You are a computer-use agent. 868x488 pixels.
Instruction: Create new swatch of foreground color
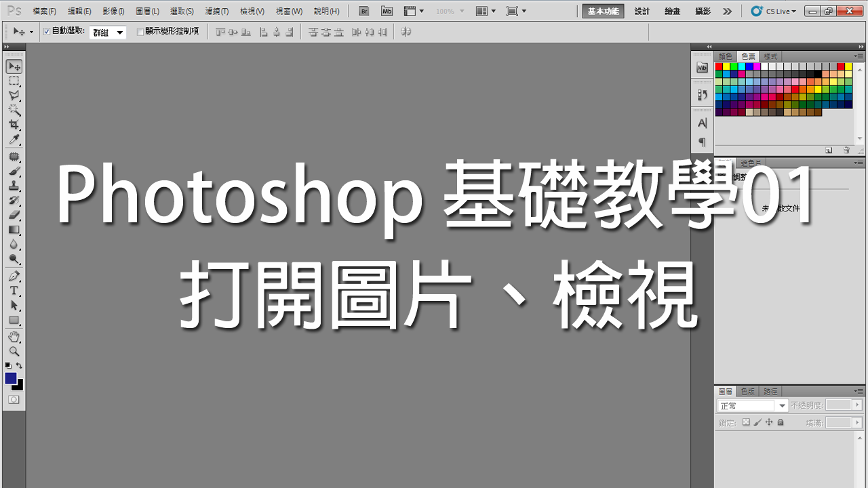(x=829, y=150)
